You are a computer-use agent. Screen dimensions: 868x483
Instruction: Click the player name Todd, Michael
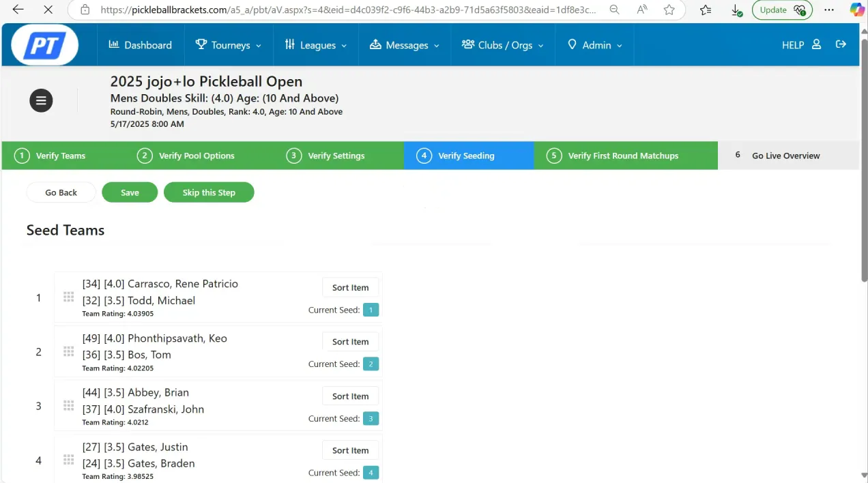point(161,300)
